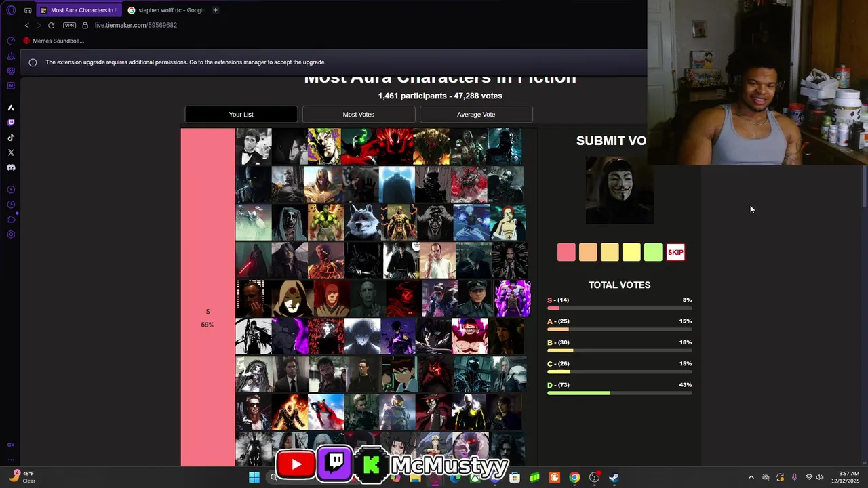The width and height of the screenshot is (868, 488).
Task: Click the microphone tray icon
Action: click(x=794, y=477)
